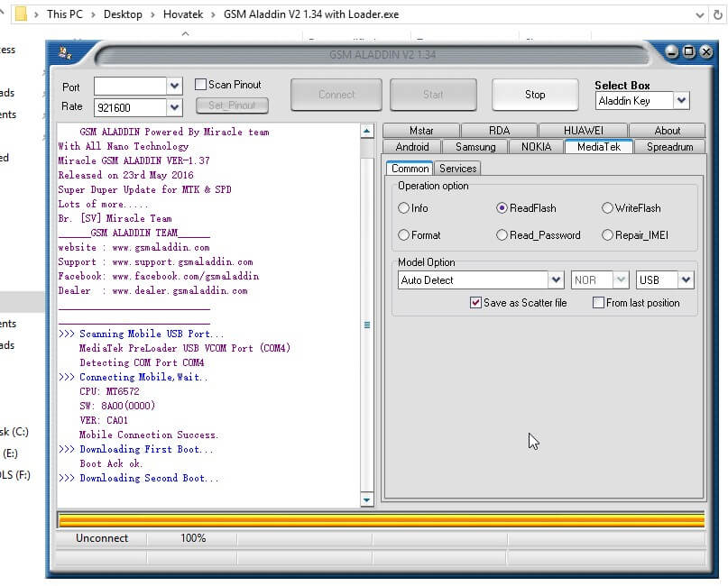Expand the NOR memory type dropdown

pos(621,280)
